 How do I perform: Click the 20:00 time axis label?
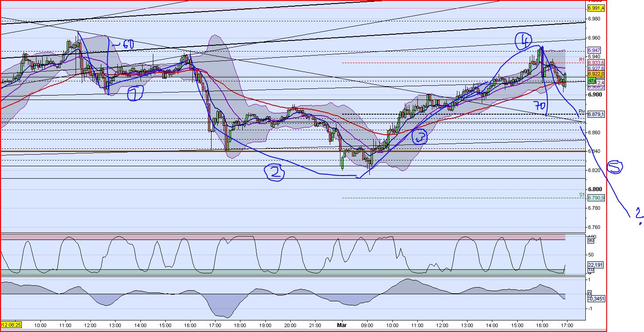(x=290, y=324)
